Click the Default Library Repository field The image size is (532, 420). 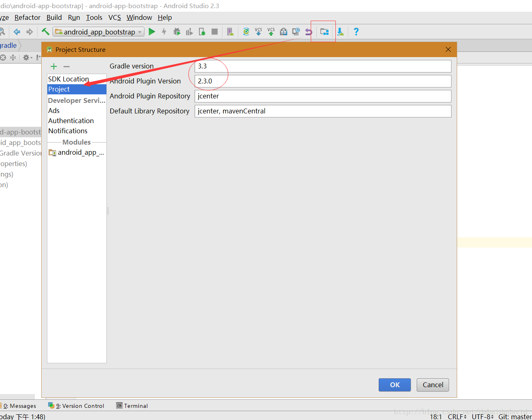[x=323, y=111]
